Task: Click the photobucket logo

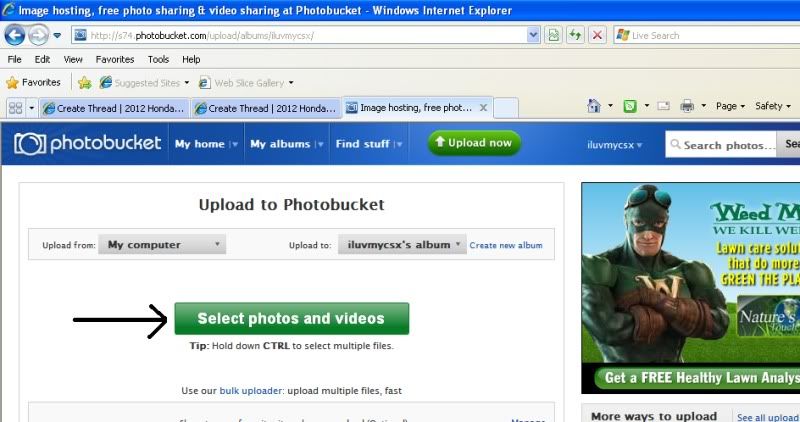Action: tap(88, 143)
